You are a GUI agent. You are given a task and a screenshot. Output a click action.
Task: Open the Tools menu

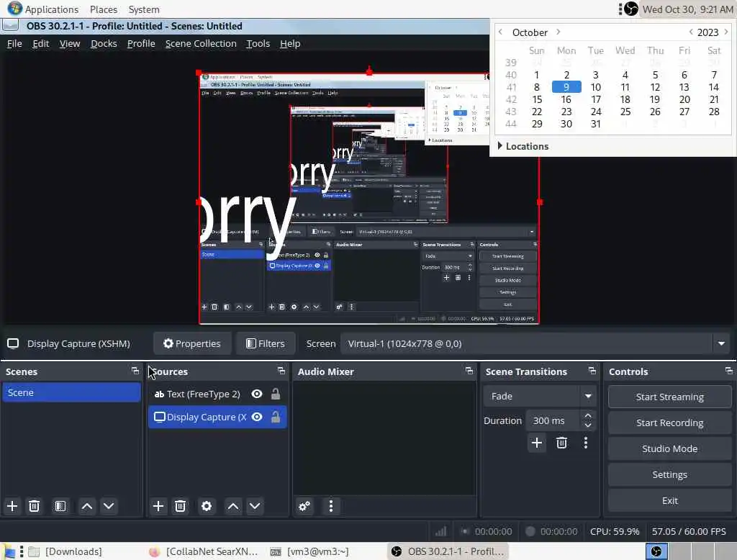pyautogui.click(x=258, y=44)
